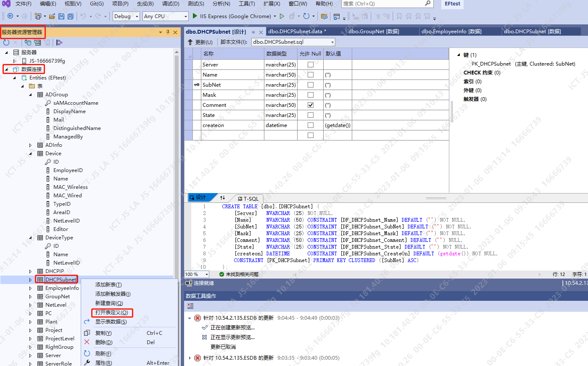Open the T-SQL pane tab
The height and width of the screenshot is (366, 588).
click(248, 199)
